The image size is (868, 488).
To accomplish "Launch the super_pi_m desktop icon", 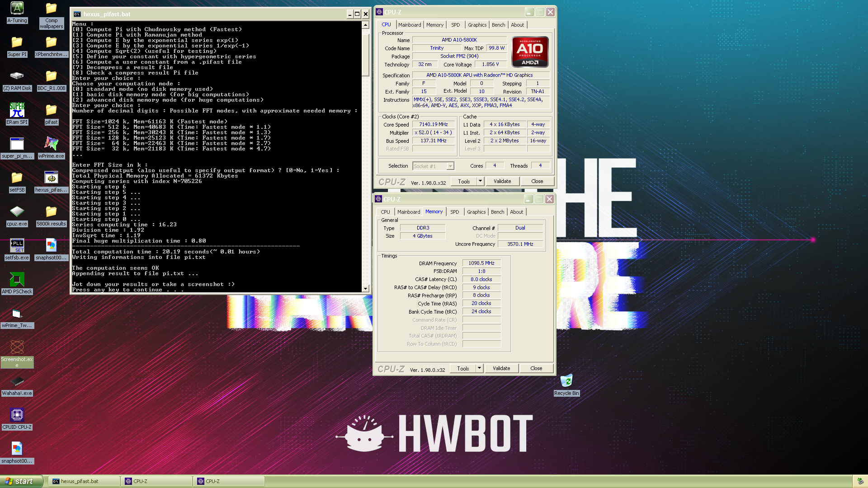I will click(17, 148).
